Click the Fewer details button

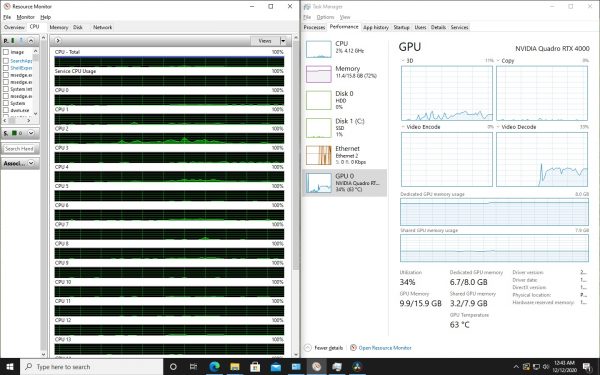tap(324, 348)
